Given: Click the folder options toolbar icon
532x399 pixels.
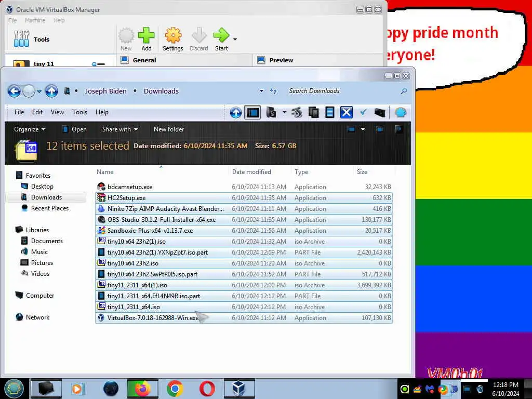Looking at the screenshot, I should point(271,113).
